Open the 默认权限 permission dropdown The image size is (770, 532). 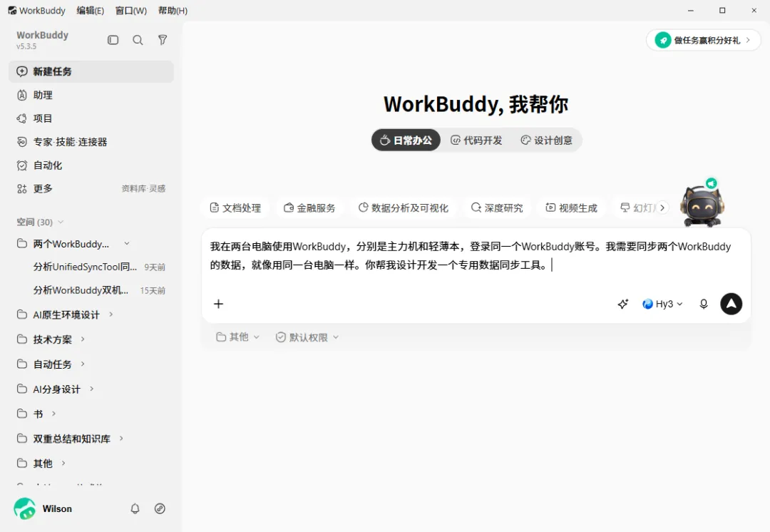pyautogui.click(x=307, y=337)
